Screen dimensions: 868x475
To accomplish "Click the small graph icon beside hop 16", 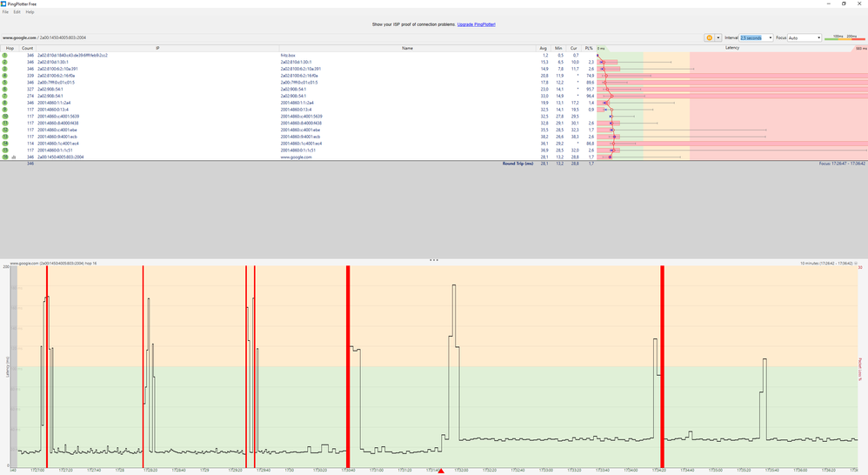I will (x=14, y=157).
